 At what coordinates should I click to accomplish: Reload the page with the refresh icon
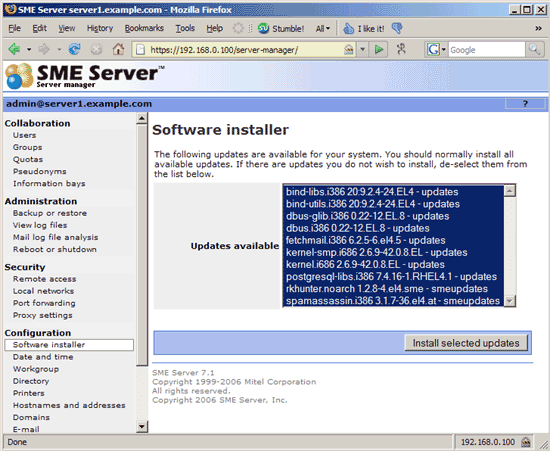(x=74, y=49)
